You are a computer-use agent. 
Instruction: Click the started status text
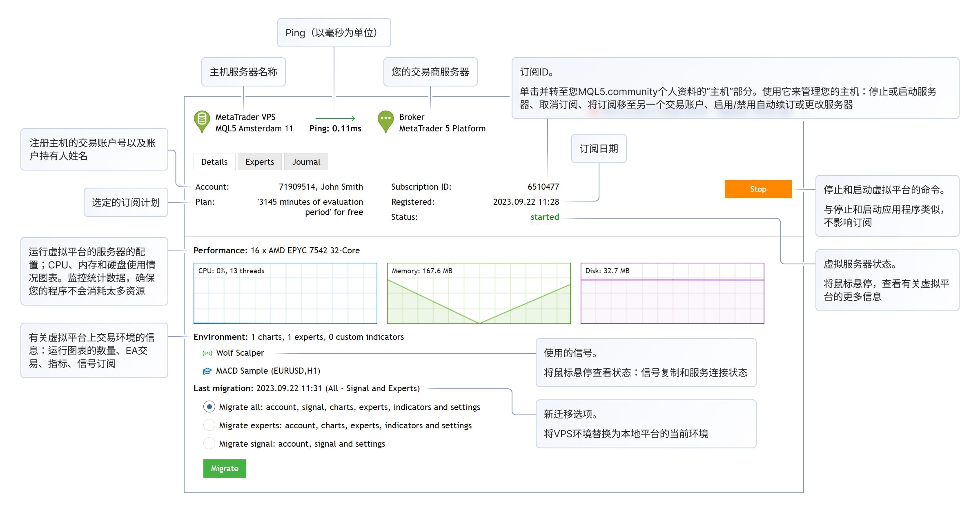tap(544, 217)
